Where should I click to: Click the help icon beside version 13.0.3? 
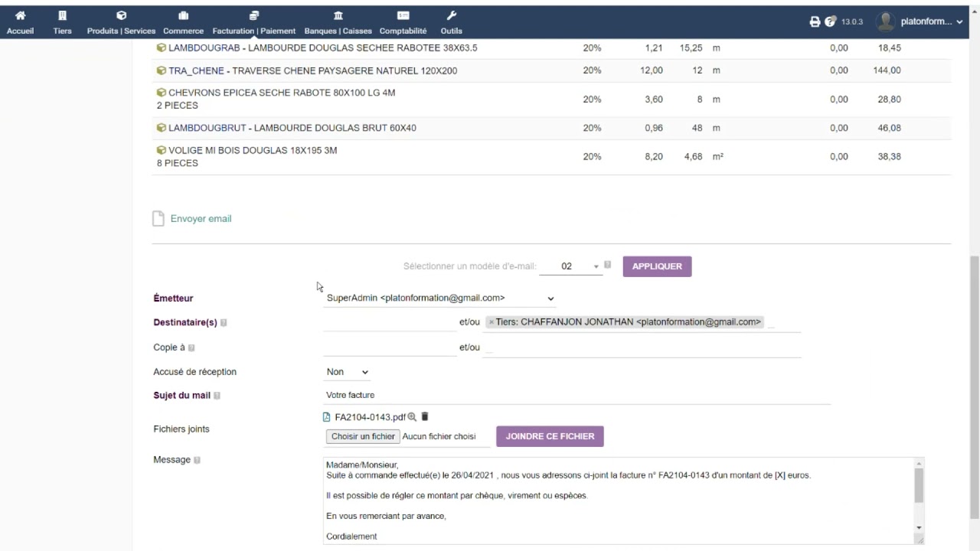831,21
